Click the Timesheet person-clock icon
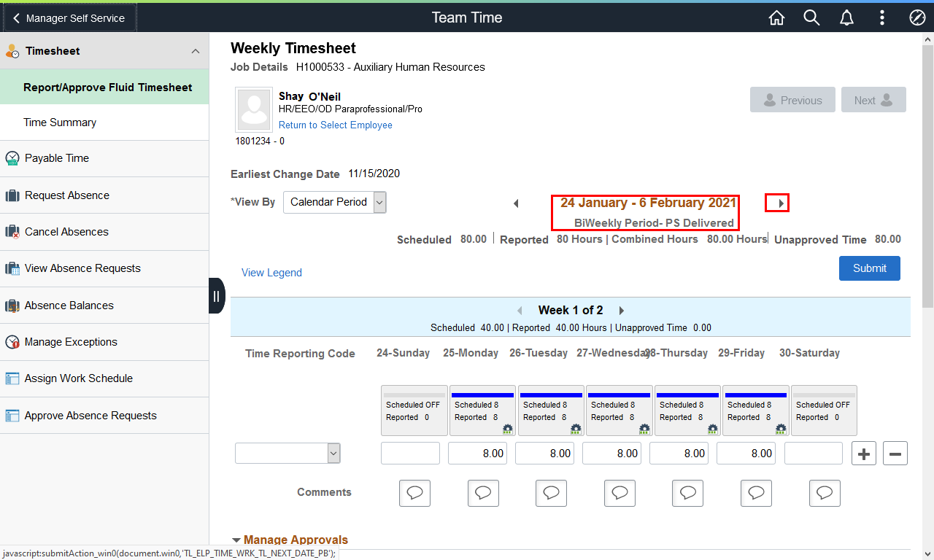The height and width of the screenshot is (560, 934). 12,51
